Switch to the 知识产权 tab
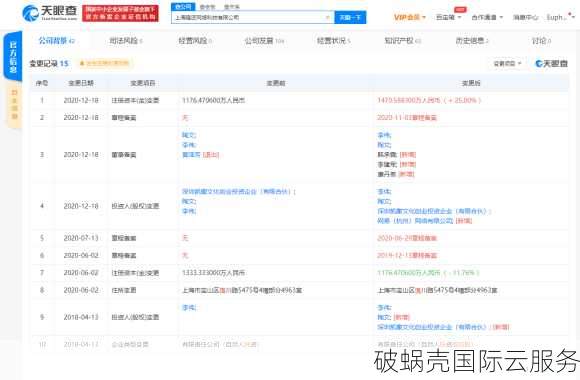This screenshot has height=380, width=580. (402, 41)
